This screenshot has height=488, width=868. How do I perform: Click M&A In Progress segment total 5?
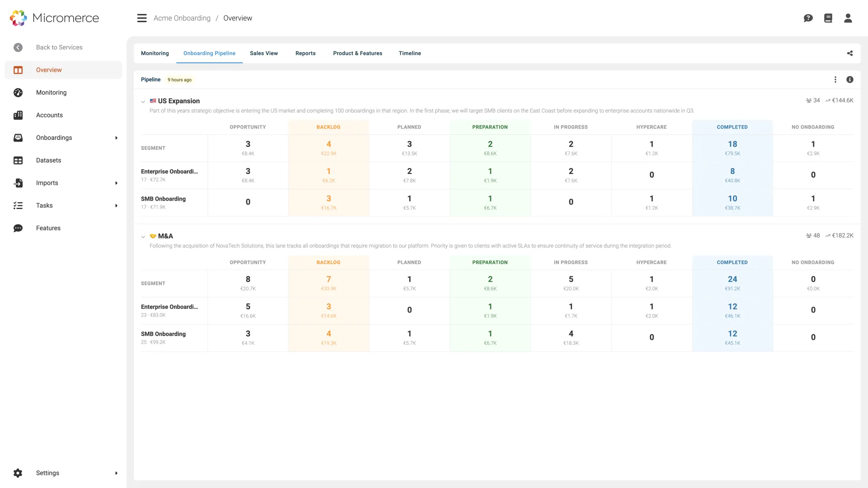[x=571, y=279]
